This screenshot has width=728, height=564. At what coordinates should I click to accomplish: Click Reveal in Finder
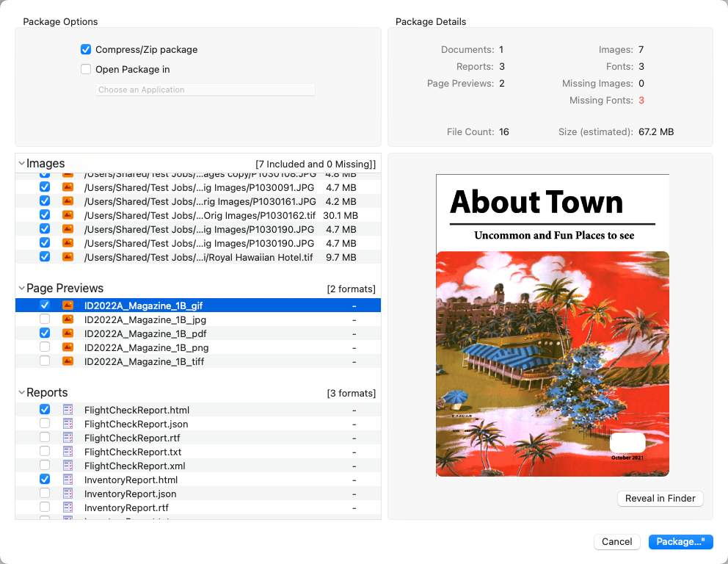(x=660, y=499)
